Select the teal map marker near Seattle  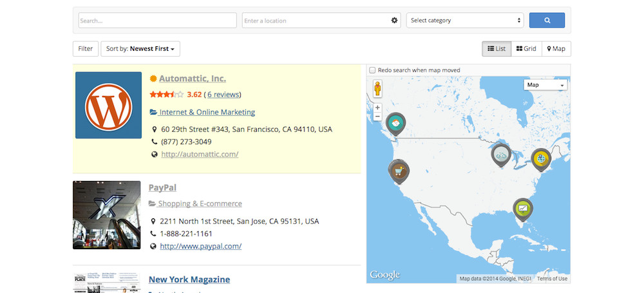click(395, 122)
